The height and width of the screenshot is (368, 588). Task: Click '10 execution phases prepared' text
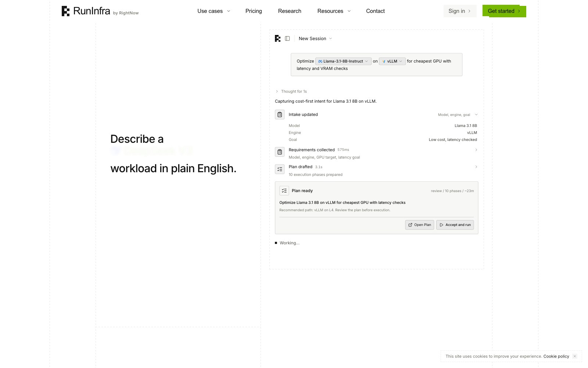click(x=316, y=174)
